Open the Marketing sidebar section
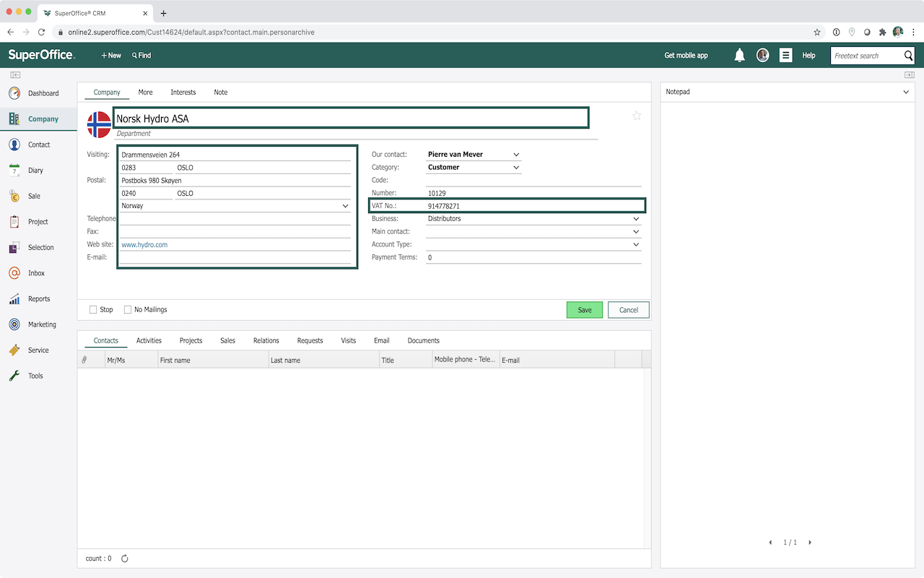This screenshot has height=578, width=924. (42, 324)
